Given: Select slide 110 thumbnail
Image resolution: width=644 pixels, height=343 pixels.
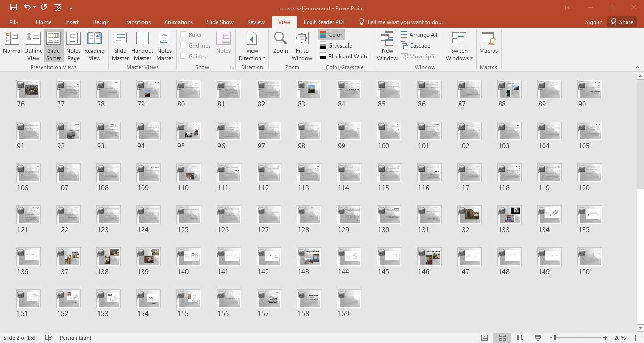Looking at the screenshot, I should point(188,172).
